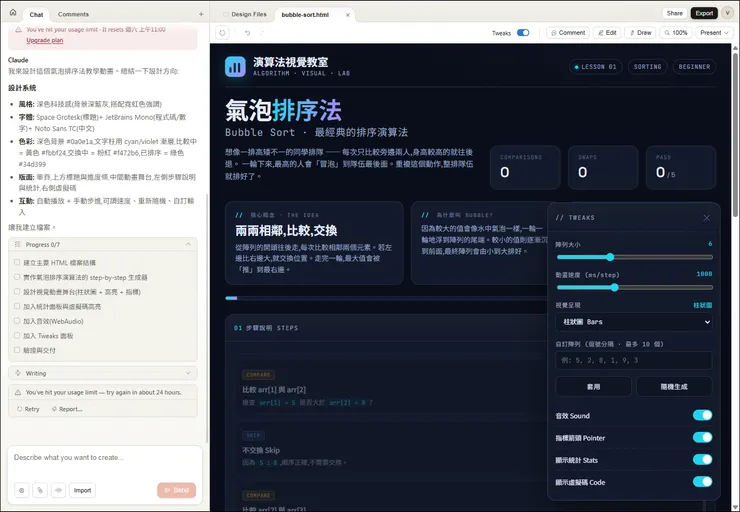Click the COMPARISONS stat card
This screenshot has height=512, width=740.
[x=525, y=168]
